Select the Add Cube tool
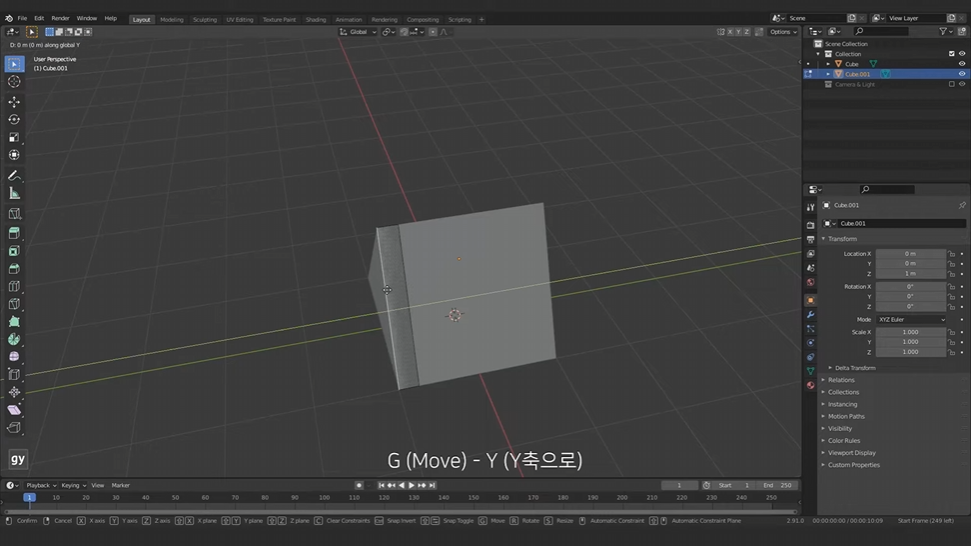971x546 pixels. 14,214
